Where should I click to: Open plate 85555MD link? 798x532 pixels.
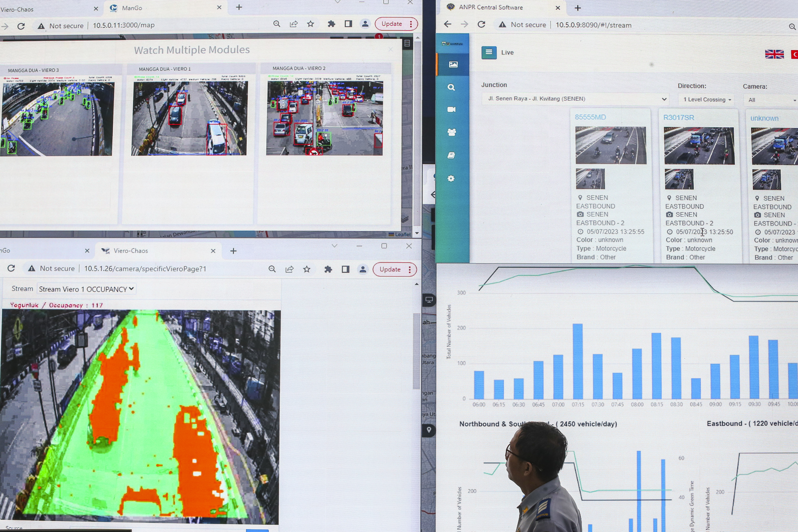[x=590, y=117]
